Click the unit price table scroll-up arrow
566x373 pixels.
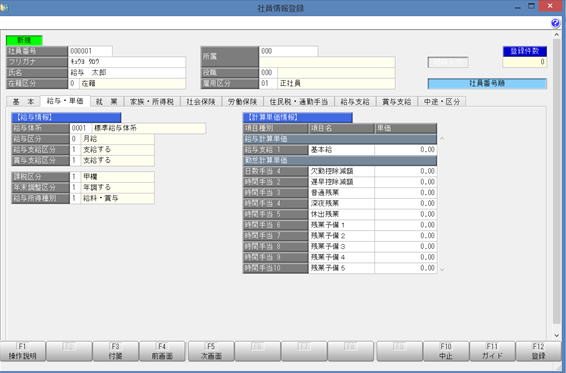tap(442, 139)
